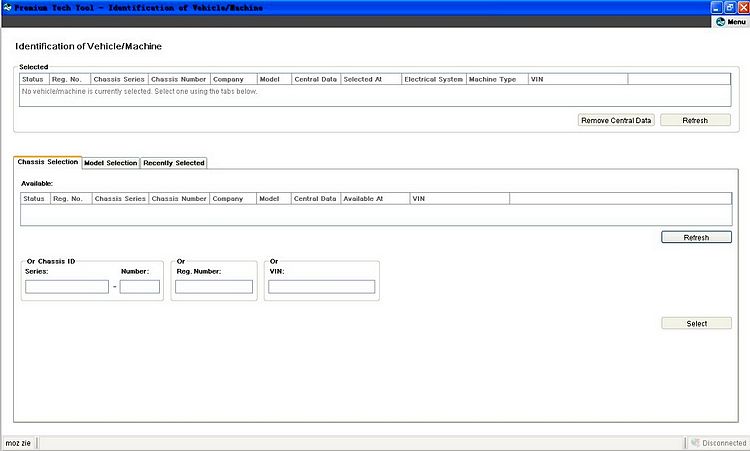The height and width of the screenshot is (451, 750).
Task: Click the Available At column header
Action: 375,198
